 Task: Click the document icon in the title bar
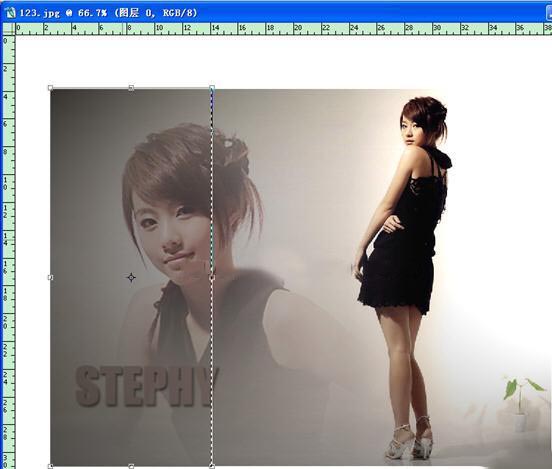click(x=11, y=13)
